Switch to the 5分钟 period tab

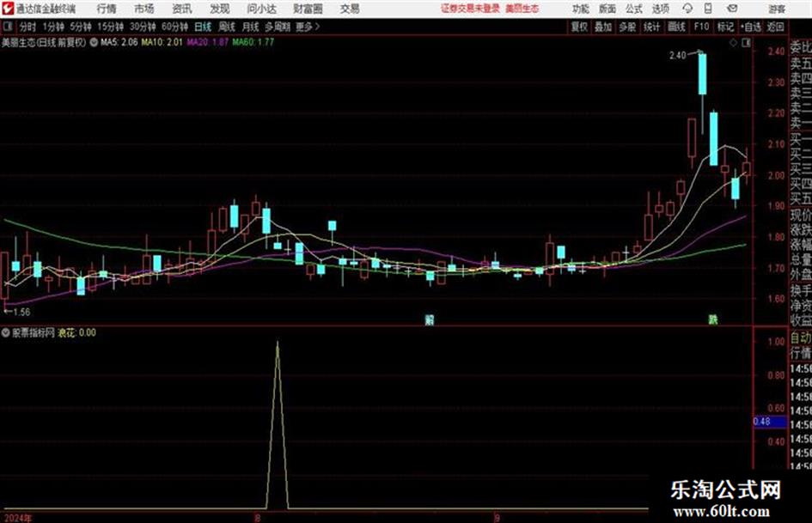[80, 27]
